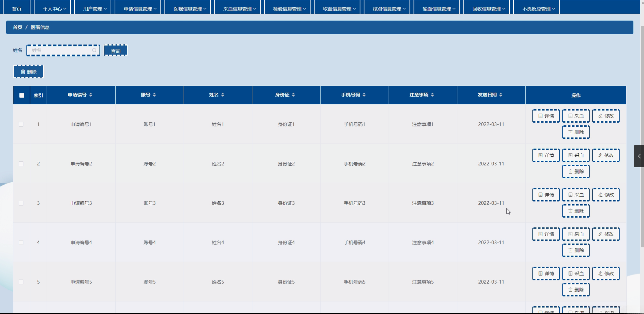Toggle the select-all header checkbox

pos(22,95)
